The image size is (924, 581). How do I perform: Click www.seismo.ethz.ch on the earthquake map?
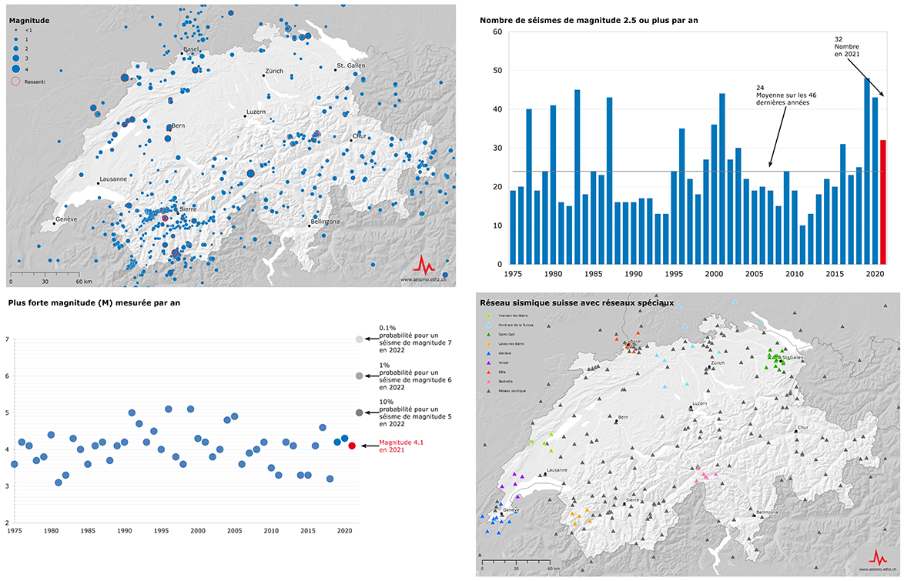tap(423, 279)
